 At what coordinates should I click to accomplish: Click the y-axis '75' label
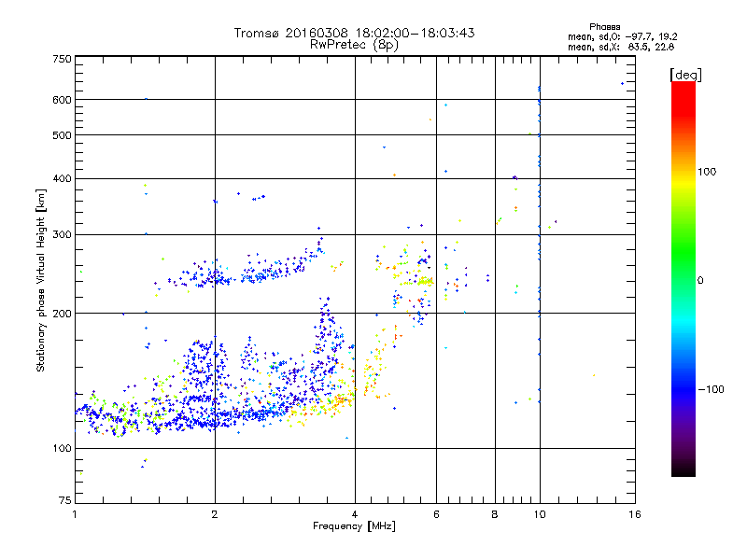click(x=65, y=500)
